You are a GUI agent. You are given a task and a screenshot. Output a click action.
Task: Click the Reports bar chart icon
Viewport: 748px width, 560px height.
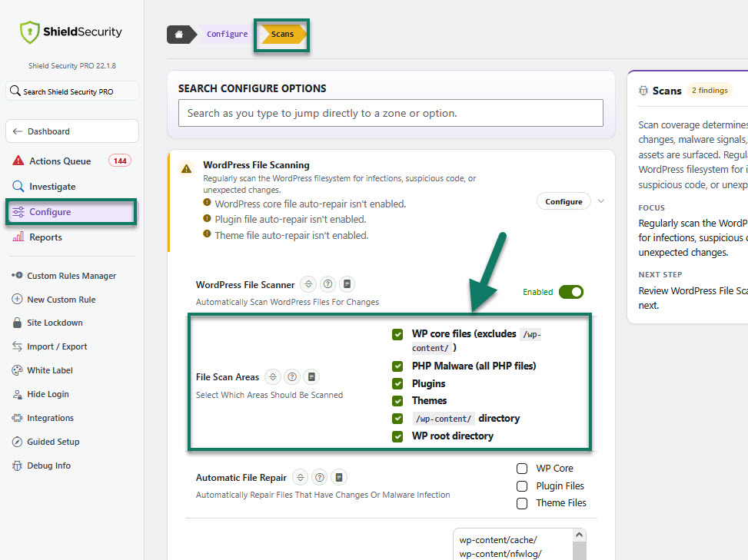coord(18,237)
